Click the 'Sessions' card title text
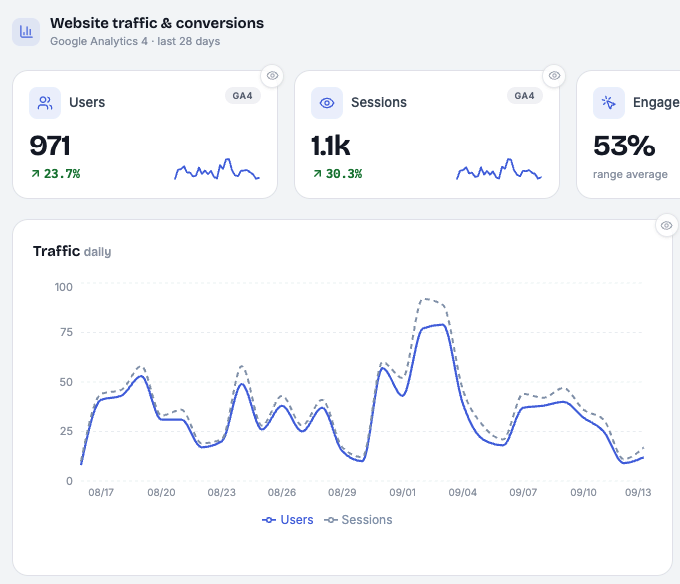 tap(379, 102)
